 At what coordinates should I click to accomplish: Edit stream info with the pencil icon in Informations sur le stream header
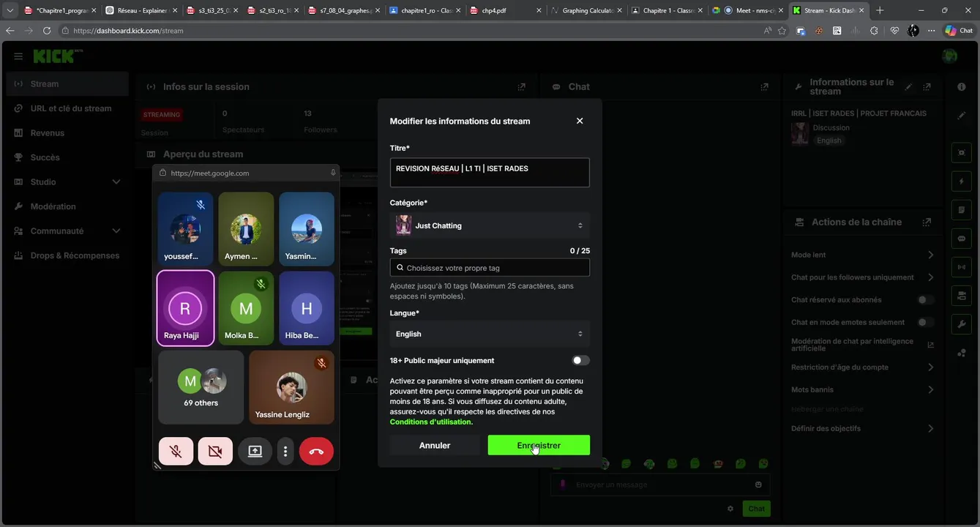click(x=908, y=86)
